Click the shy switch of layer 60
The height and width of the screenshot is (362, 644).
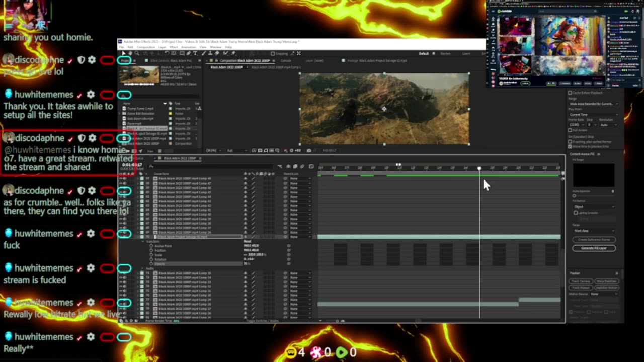coord(246,192)
